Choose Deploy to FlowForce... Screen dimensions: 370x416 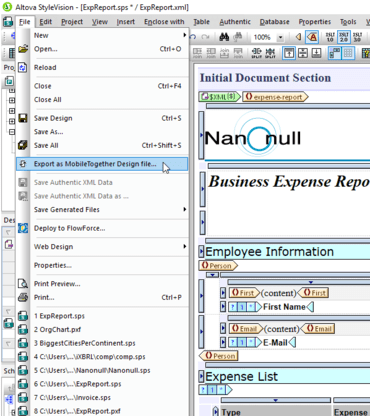tap(102, 228)
